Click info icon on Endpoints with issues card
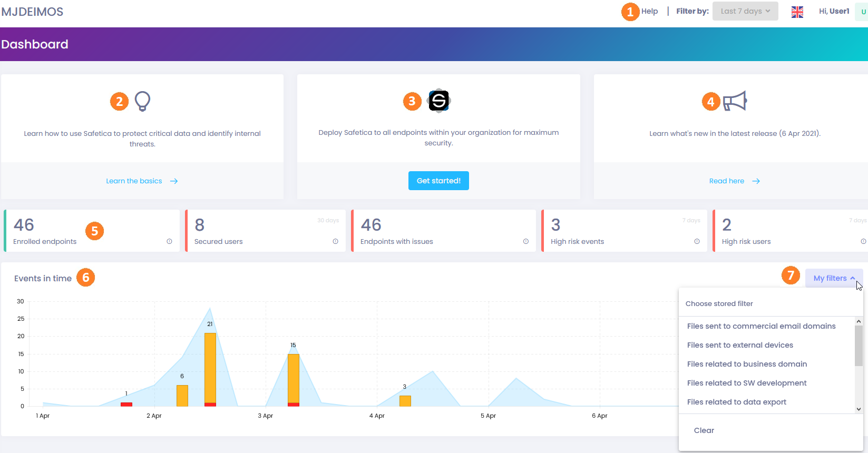 click(x=525, y=241)
